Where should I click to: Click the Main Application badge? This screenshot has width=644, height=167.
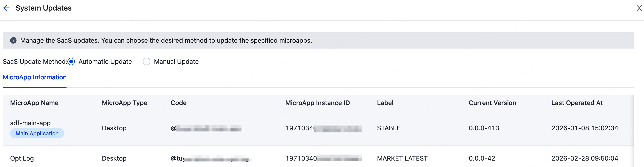37,133
